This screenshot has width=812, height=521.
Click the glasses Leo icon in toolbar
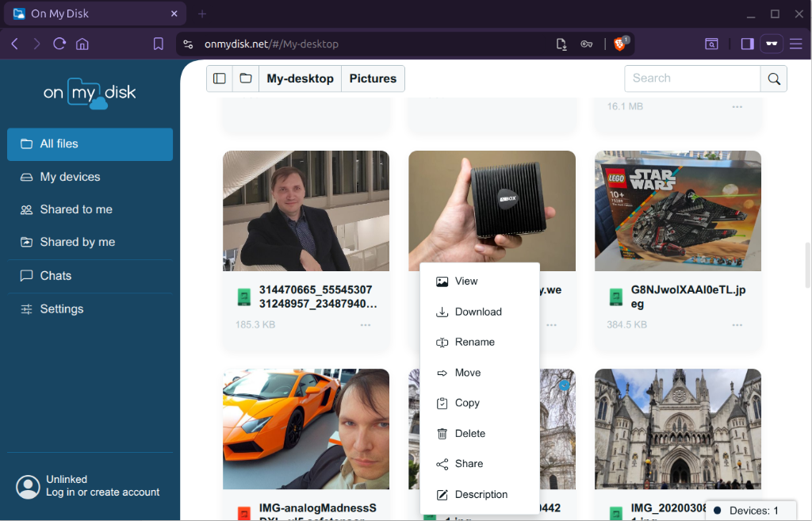tap(772, 44)
